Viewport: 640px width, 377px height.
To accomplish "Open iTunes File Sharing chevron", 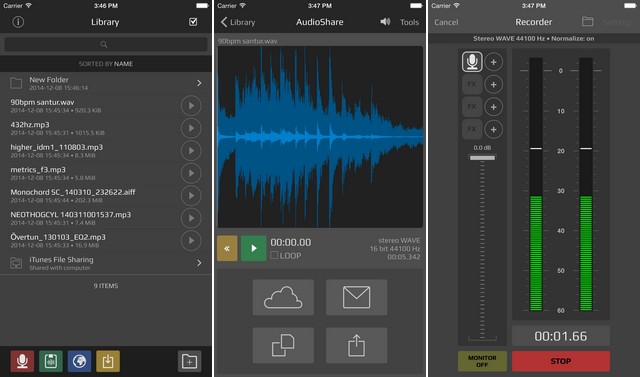I will [199, 263].
